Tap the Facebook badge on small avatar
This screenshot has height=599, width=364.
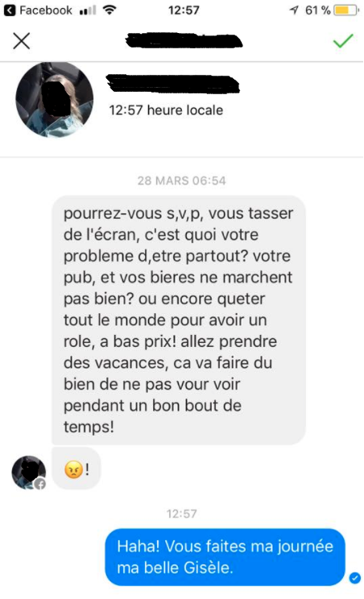[40, 484]
